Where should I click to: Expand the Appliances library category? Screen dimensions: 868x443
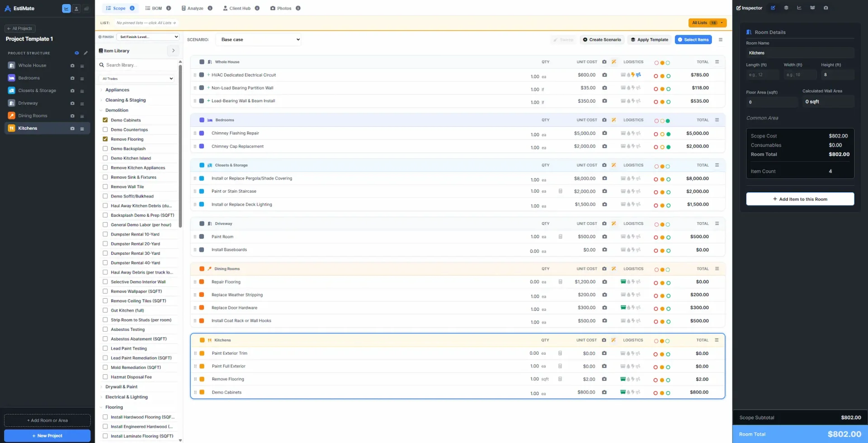pos(117,90)
